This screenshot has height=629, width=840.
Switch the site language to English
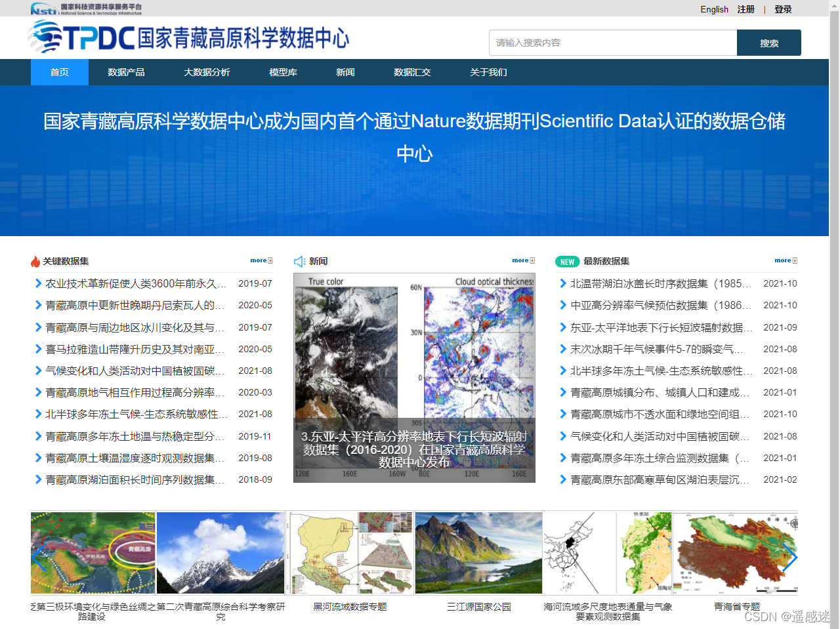click(714, 9)
